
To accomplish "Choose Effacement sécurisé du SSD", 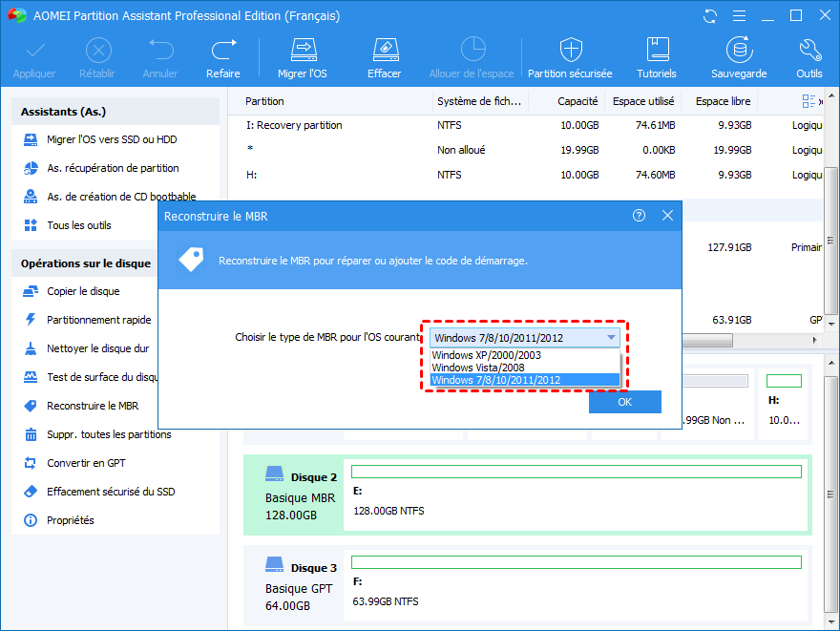I will [110, 492].
